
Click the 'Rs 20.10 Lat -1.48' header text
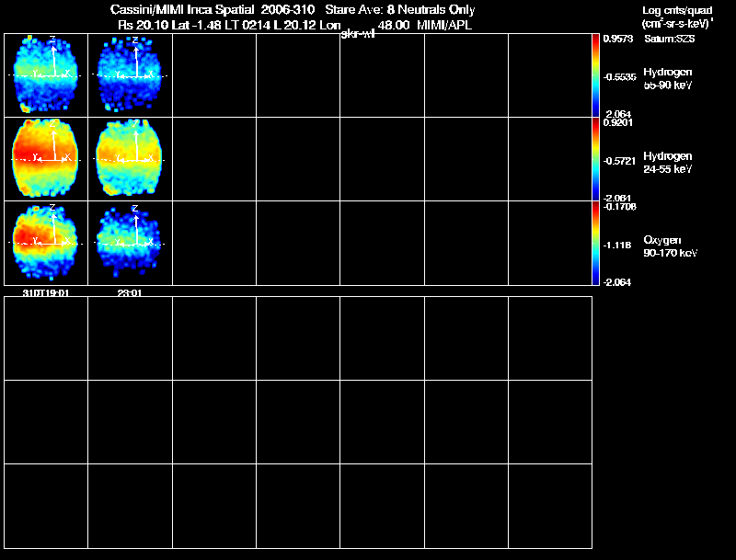(169, 25)
